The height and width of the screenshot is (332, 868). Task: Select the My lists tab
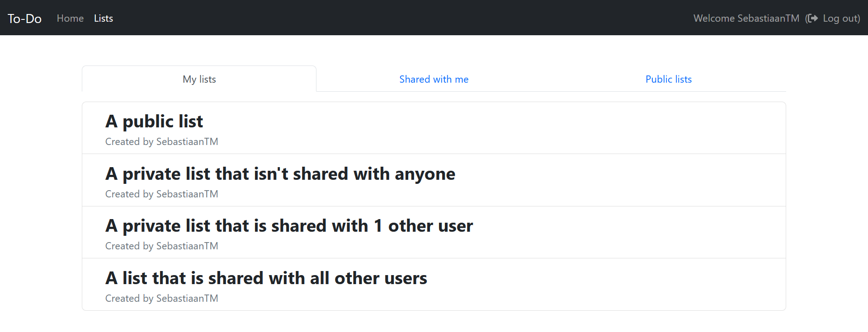(199, 79)
